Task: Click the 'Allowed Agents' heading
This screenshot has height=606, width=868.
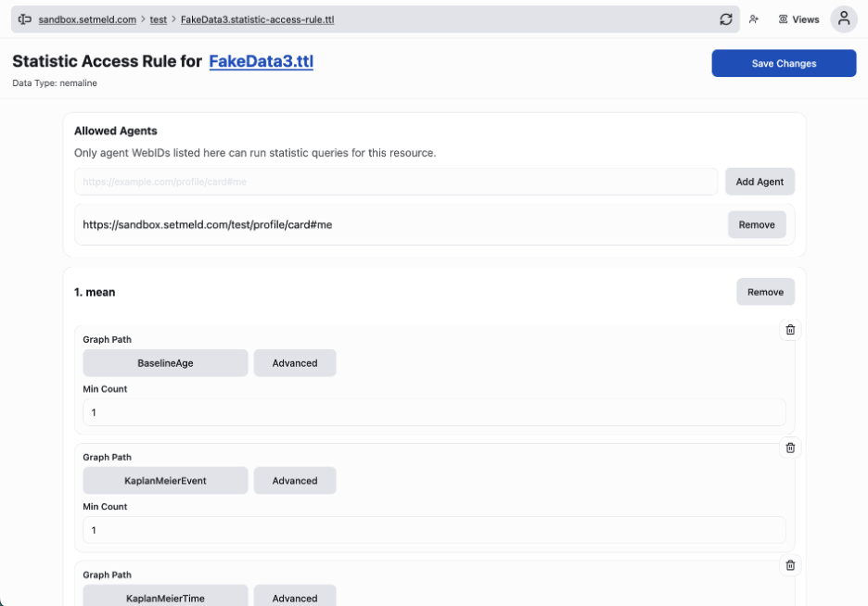Action: pyautogui.click(x=116, y=131)
